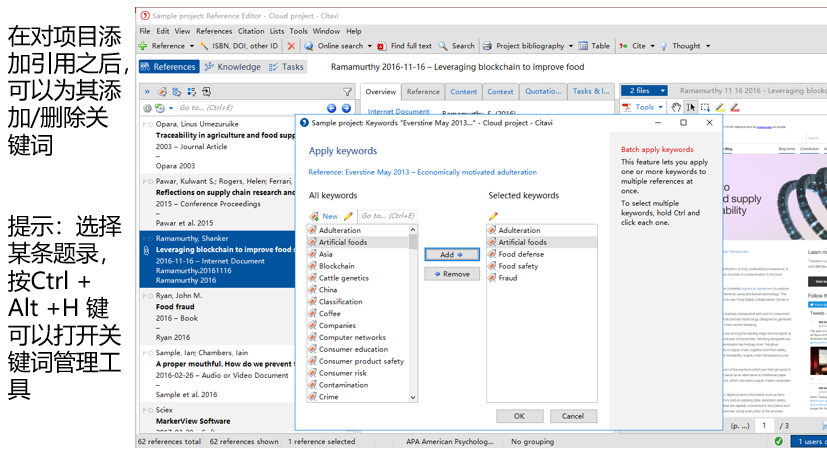Viewport: 827px width, 452px height.
Task: Click the blue back navigation arrow
Action: pos(331,108)
